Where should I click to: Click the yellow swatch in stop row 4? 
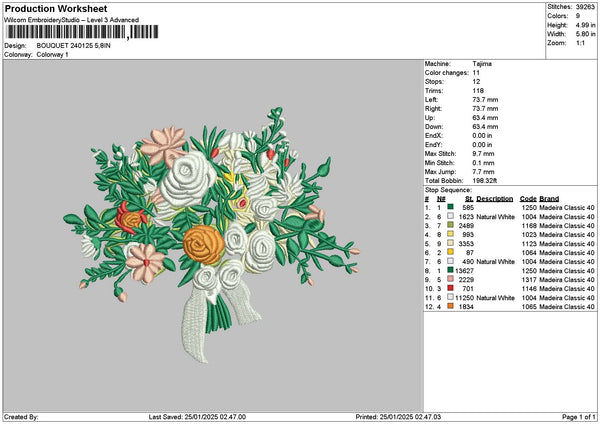point(450,234)
